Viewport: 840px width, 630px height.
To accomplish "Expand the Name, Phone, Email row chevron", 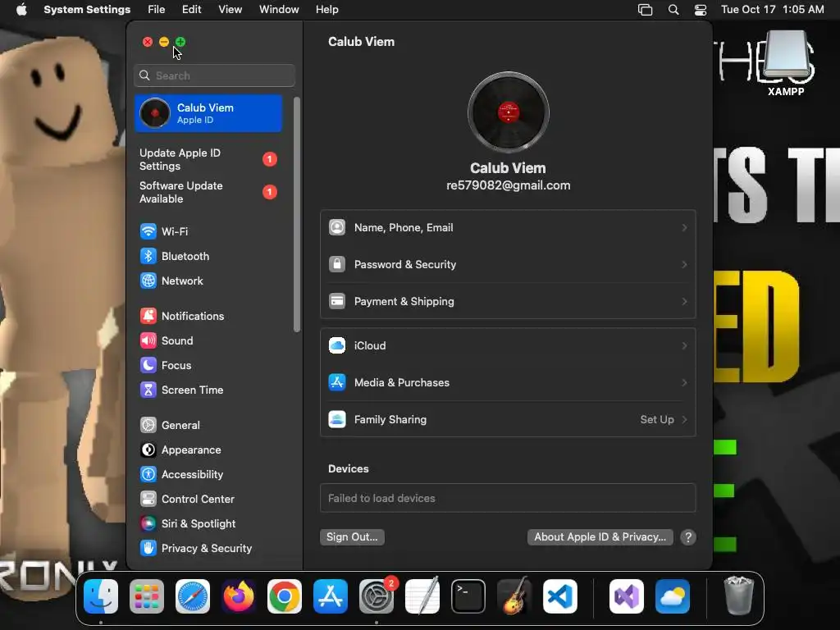I will 684,228.
